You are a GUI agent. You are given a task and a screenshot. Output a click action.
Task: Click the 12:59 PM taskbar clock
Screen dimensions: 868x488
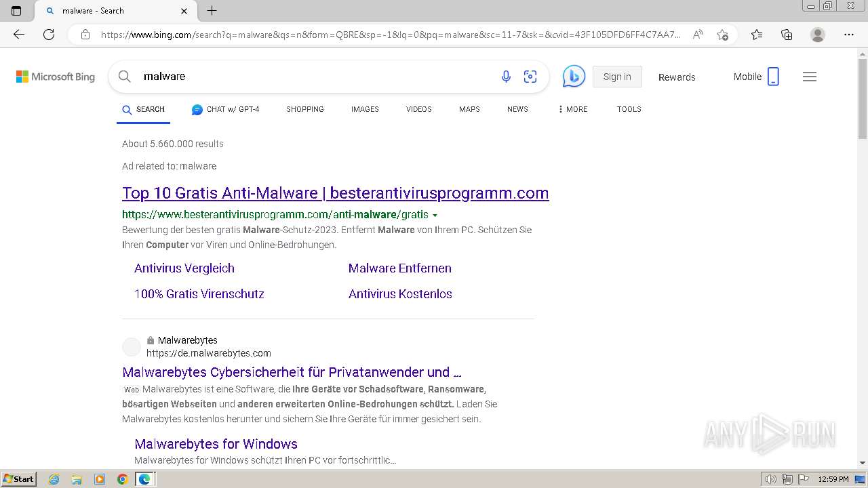tap(833, 479)
